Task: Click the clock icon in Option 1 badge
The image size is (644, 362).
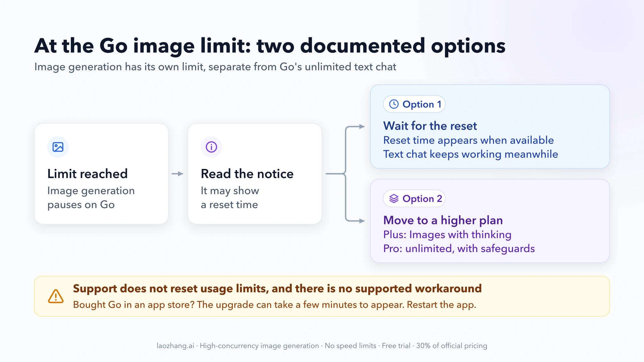Action: click(394, 104)
